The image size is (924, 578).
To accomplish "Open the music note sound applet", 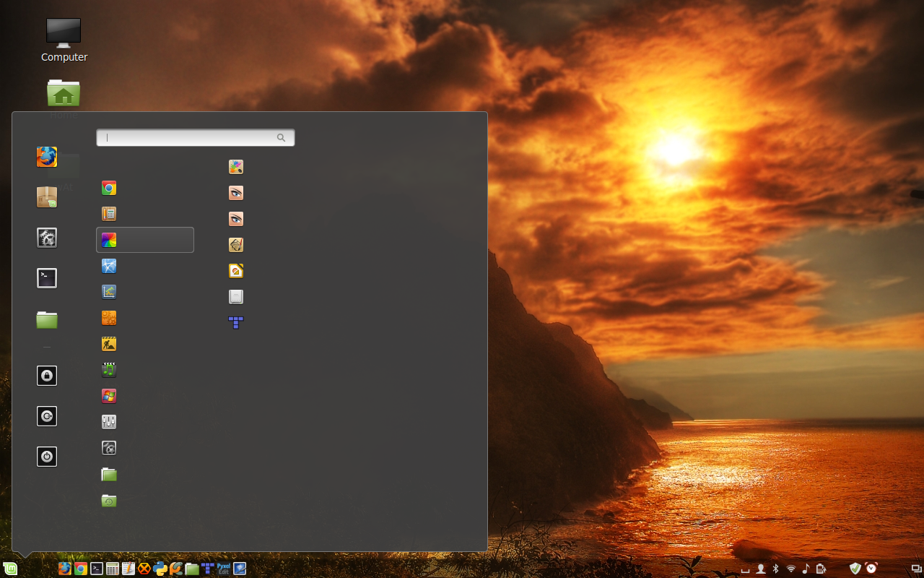I will click(x=806, y=569).
